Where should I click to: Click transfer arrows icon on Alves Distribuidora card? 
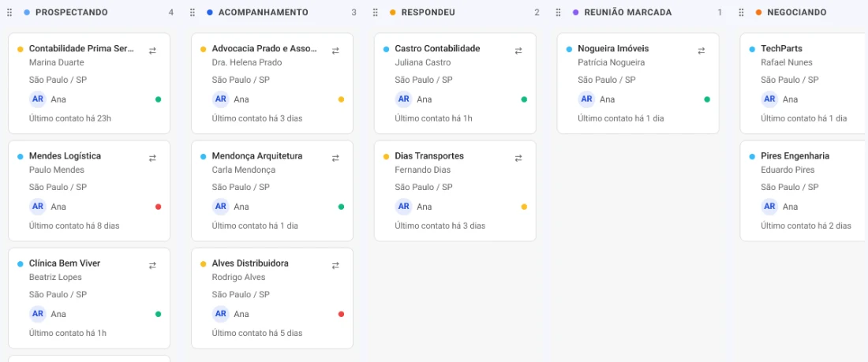click(335, 265)
